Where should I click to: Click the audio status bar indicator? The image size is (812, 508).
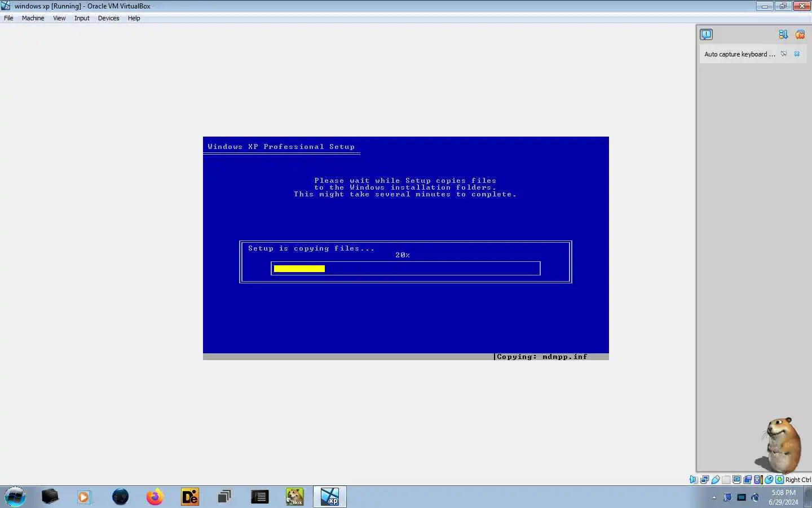tap(694, 480)
